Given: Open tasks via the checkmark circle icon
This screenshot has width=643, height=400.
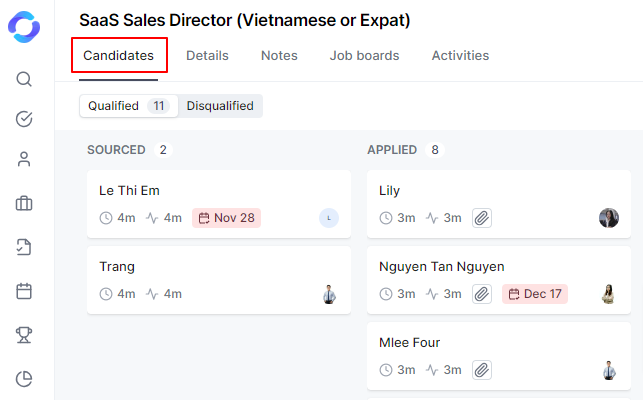Looking at the screenshot, I should point(25,119).
